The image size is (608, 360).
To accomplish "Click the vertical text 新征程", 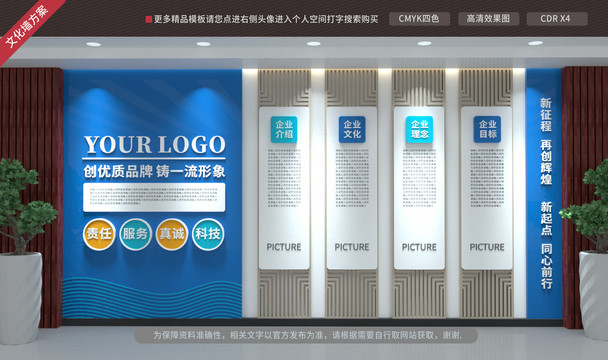I will (x=546, y=115).
